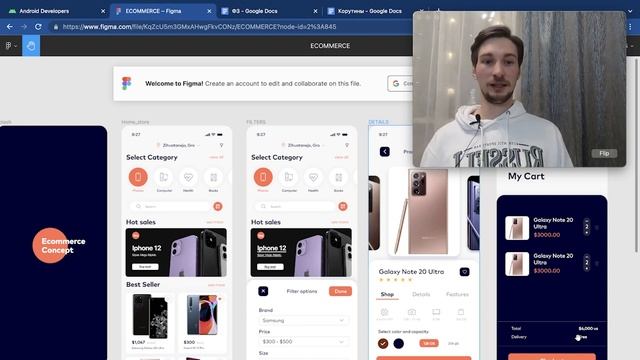Select the Health category icon in FILTERS frame
Image resolution: width=640 pixels, height=360 pixels.
click(313, 177)
